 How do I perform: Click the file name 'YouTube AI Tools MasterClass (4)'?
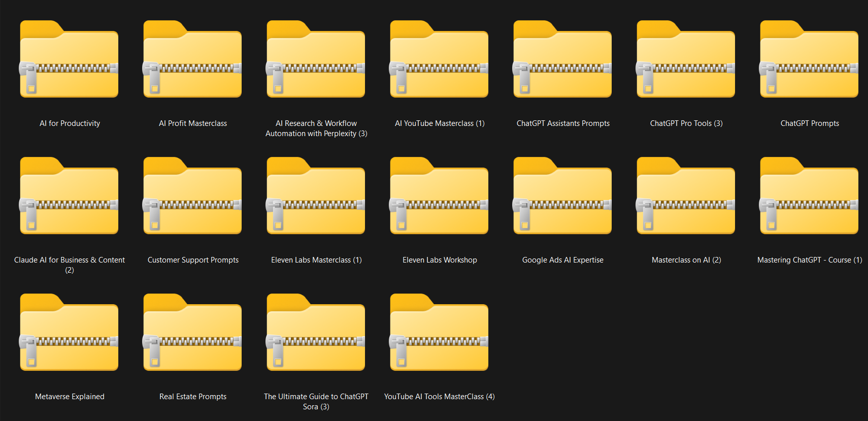(440, 397)
